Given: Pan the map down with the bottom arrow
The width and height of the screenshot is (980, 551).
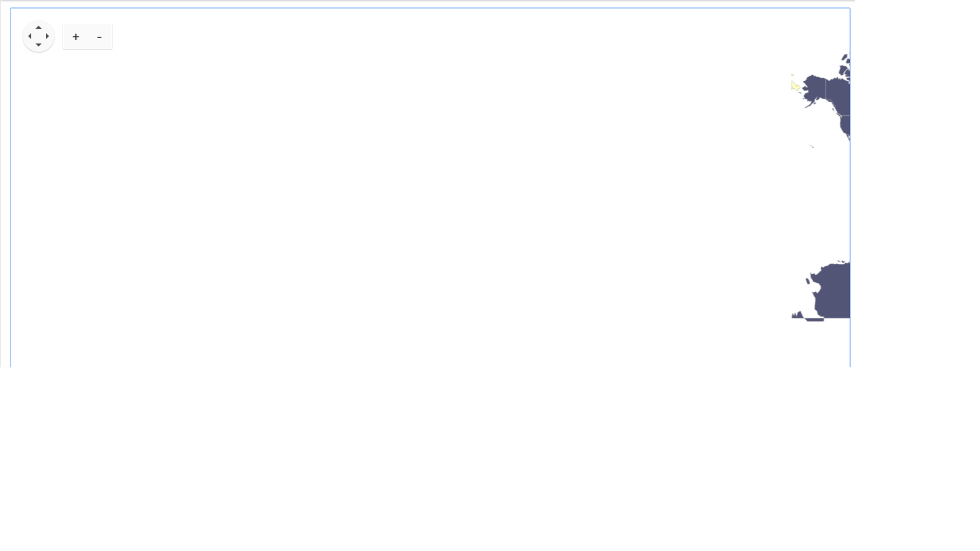Looking at the screenshot, I should 39,45.
